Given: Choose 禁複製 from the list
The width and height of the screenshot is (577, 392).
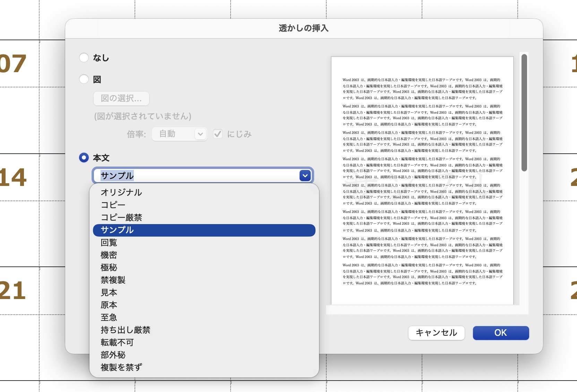Looking at the screenshot, I should click(x=204, y=280).
